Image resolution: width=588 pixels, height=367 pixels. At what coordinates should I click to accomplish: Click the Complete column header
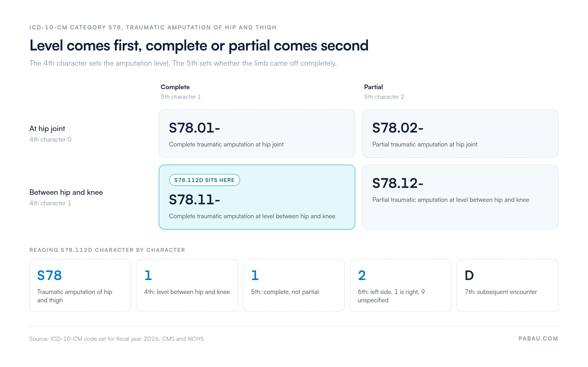click(x=175, y=87)
